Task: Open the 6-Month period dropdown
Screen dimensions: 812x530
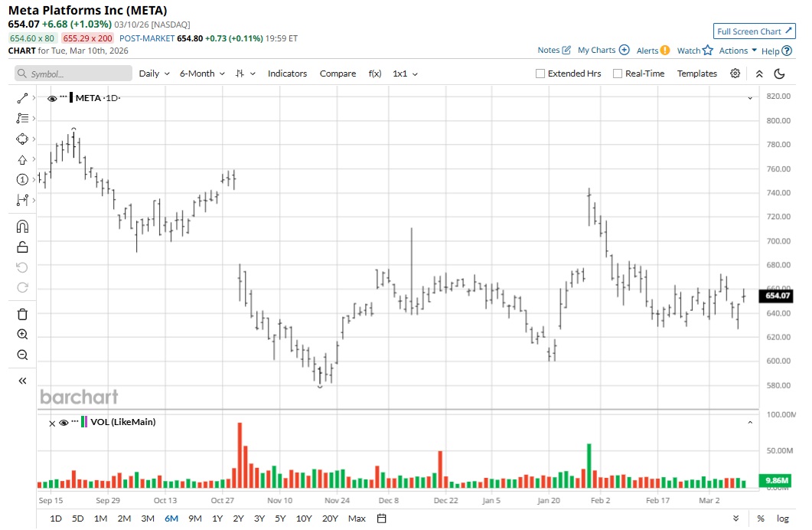Action: [203, 74]
